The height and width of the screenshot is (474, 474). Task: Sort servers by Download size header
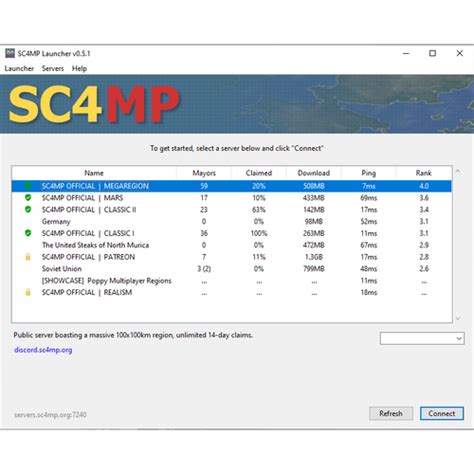pyautogui.click(x=314, y=173)
